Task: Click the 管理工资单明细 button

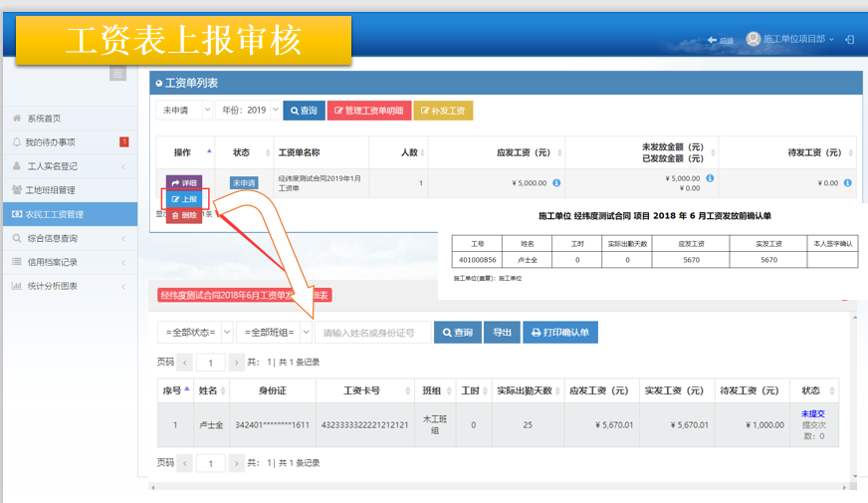Action: 368,111
